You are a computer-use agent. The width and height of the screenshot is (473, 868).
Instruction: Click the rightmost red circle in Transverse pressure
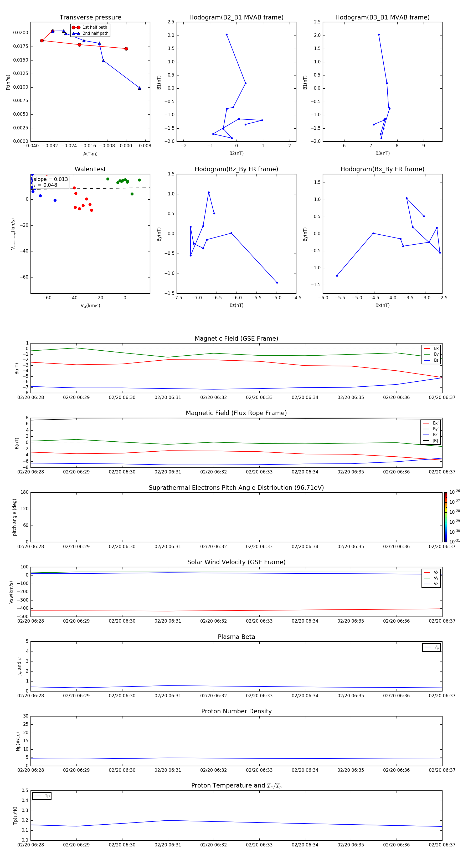126,49
